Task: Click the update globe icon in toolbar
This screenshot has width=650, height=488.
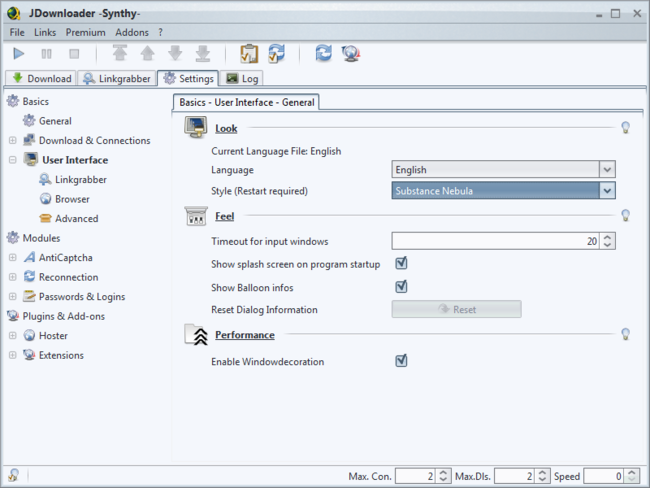Action: 351,53
